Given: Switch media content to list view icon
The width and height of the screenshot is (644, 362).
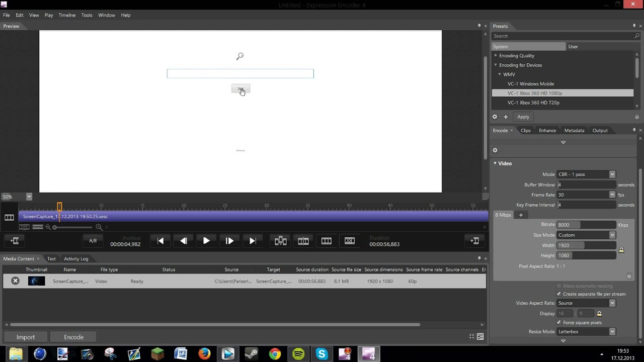Looking at the screenshot, I should coord(480,337).
